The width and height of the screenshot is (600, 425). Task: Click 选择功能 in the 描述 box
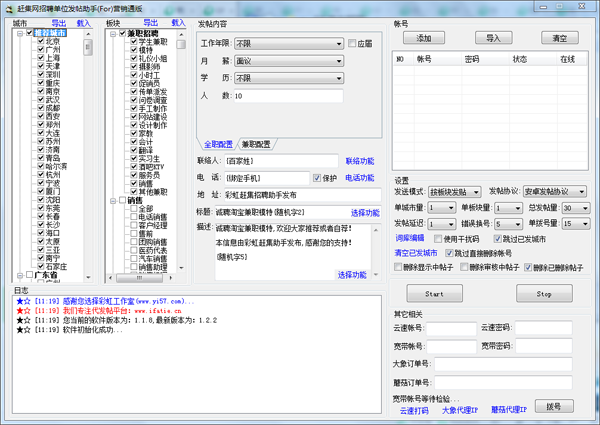point(352,275)
